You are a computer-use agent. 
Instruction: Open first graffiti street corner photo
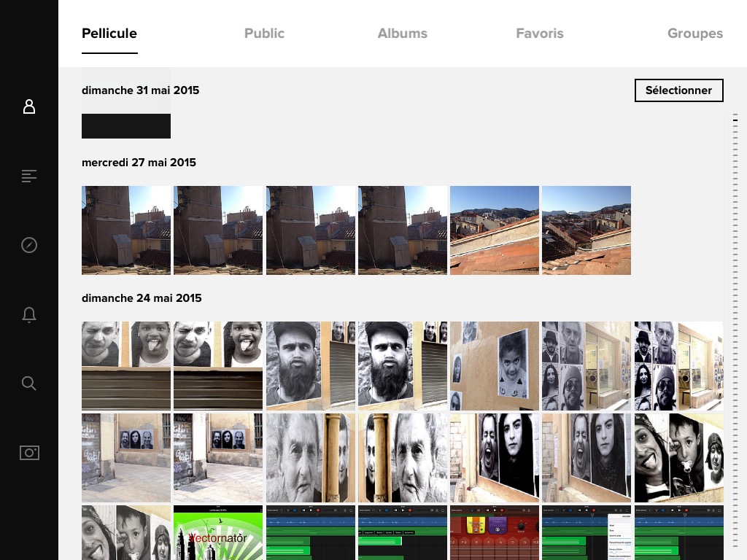click(126, 458)
